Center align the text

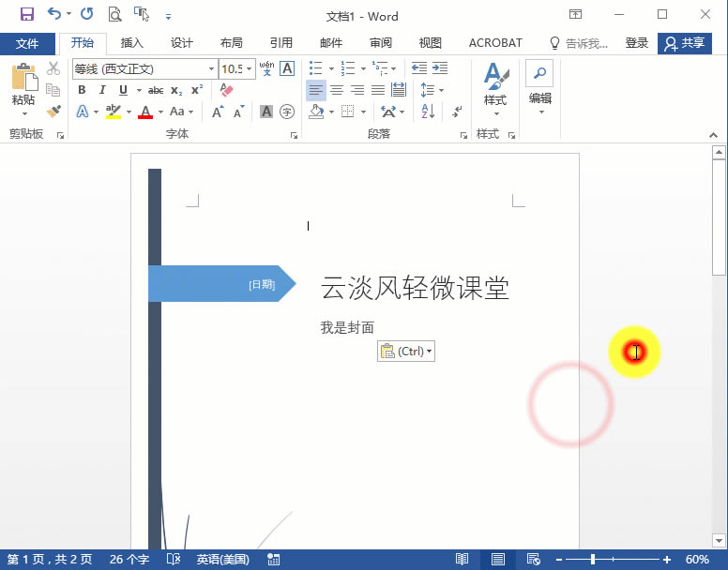click(x=337, y=90)
